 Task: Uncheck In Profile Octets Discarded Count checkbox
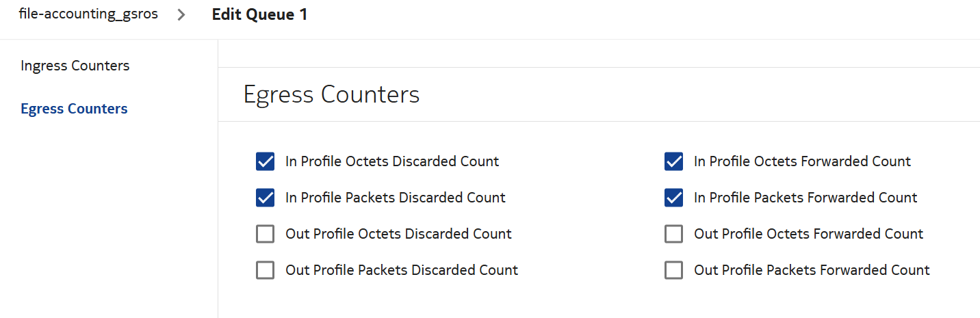(265, 162)
